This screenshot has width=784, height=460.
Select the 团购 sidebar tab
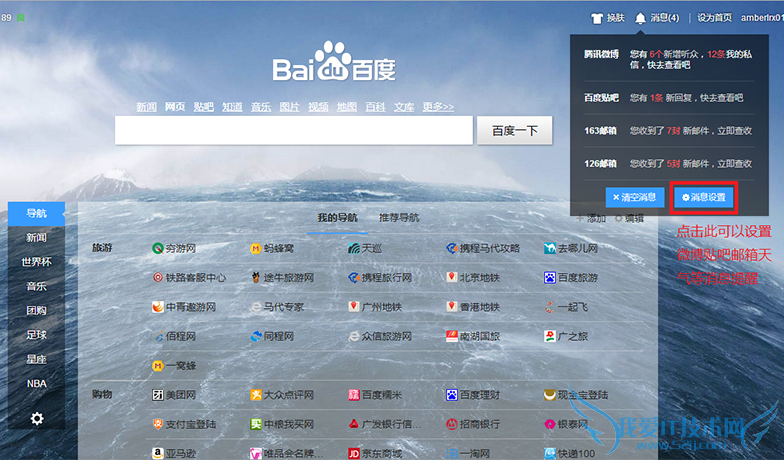(36, 310)
